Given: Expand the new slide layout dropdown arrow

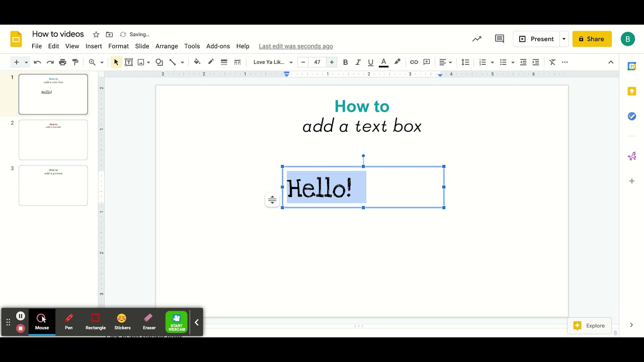Looking at the screenshot, I should click(26, 62).
